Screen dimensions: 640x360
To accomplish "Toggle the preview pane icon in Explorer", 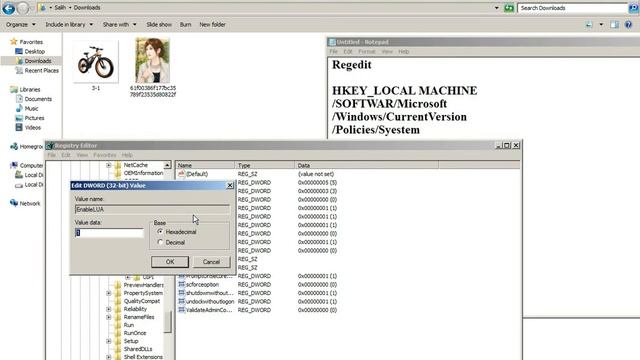I will coord(614,24).
